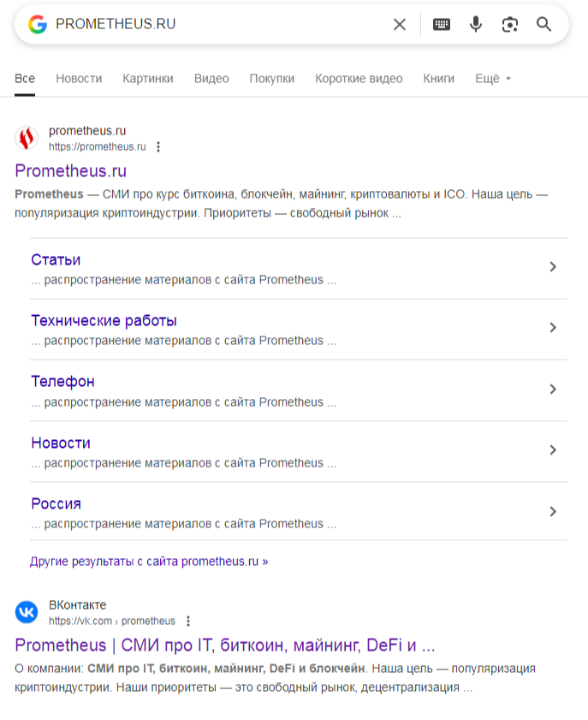Expand the Статьи sitelink chevron
This screenshot has width=588, height=720.
[x=553, y=267]
